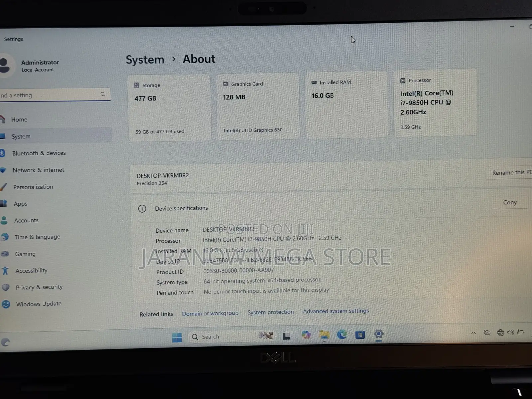Click the volume speaker tray icon

[511, 332]
